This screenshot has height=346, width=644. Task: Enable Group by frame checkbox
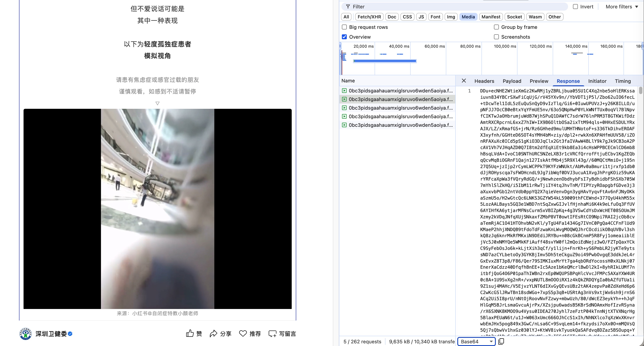pyautogui.click(x=496, y=27)
